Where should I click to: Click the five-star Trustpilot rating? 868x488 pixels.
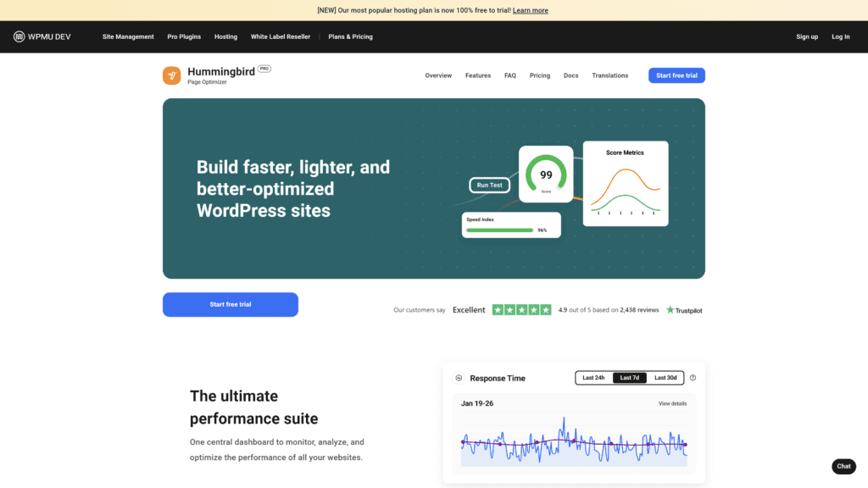(x=521, y=310)
